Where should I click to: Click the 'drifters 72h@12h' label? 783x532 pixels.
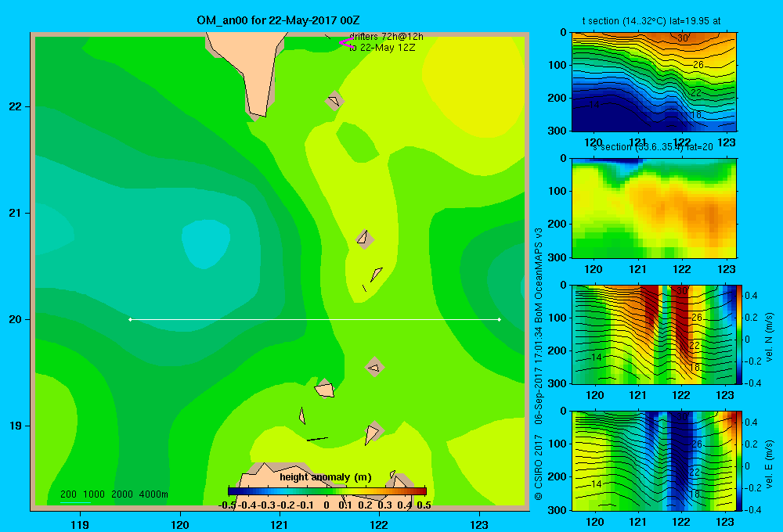[x=386, y=37]
